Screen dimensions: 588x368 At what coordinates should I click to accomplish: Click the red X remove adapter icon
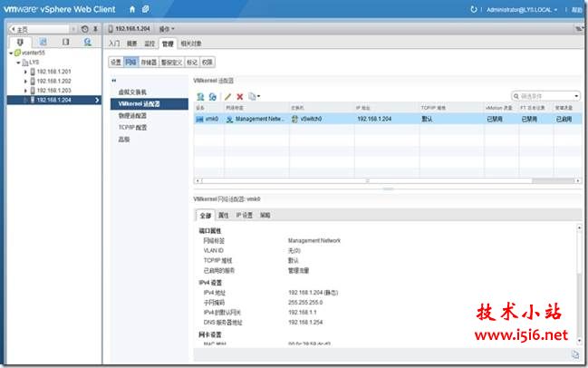pyautogui.click(x=240, y=97)
